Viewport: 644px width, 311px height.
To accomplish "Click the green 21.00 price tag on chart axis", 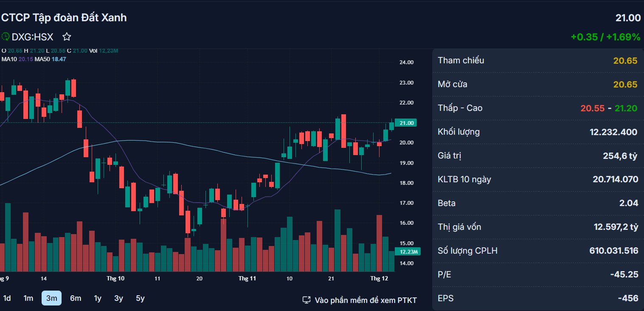I will pos(405,123).
